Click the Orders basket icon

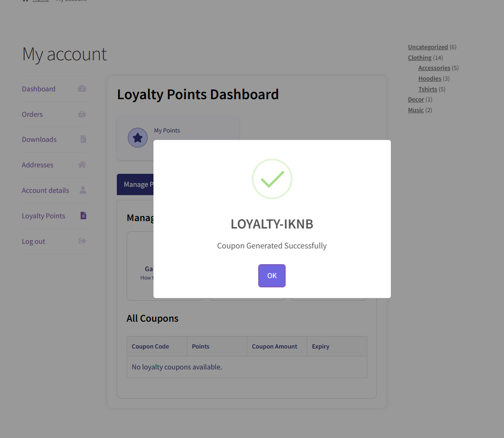coord(82,114)
